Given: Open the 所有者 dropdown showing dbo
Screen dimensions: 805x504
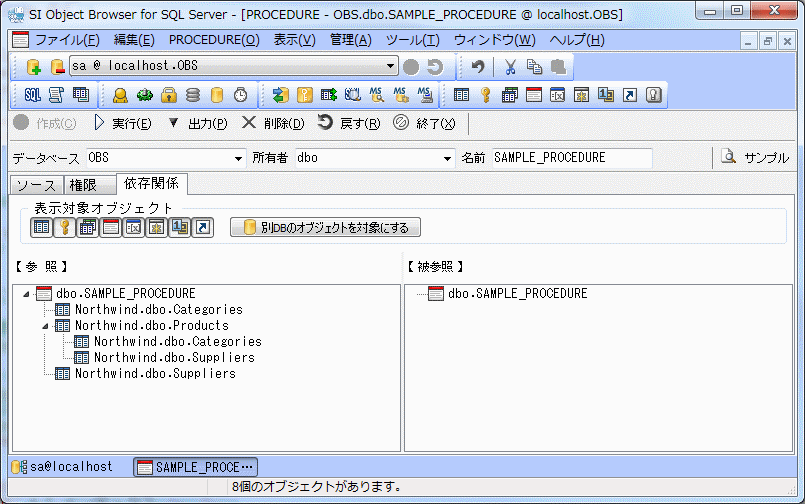Looking at the screenshot, I should coord(447,158).
